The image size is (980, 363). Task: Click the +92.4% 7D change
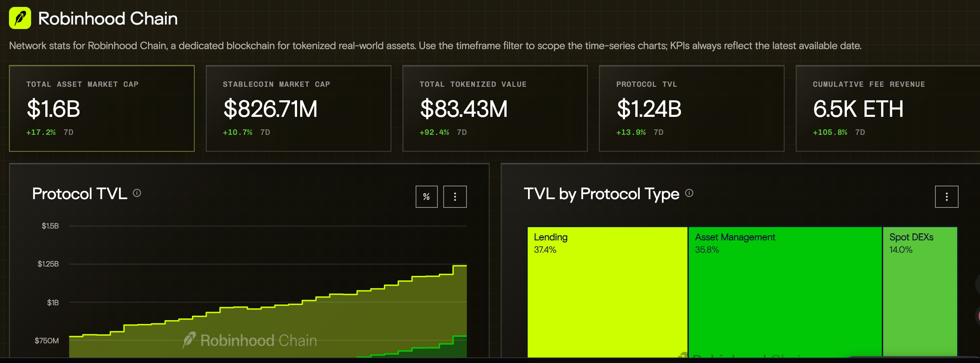coord(443,132)
